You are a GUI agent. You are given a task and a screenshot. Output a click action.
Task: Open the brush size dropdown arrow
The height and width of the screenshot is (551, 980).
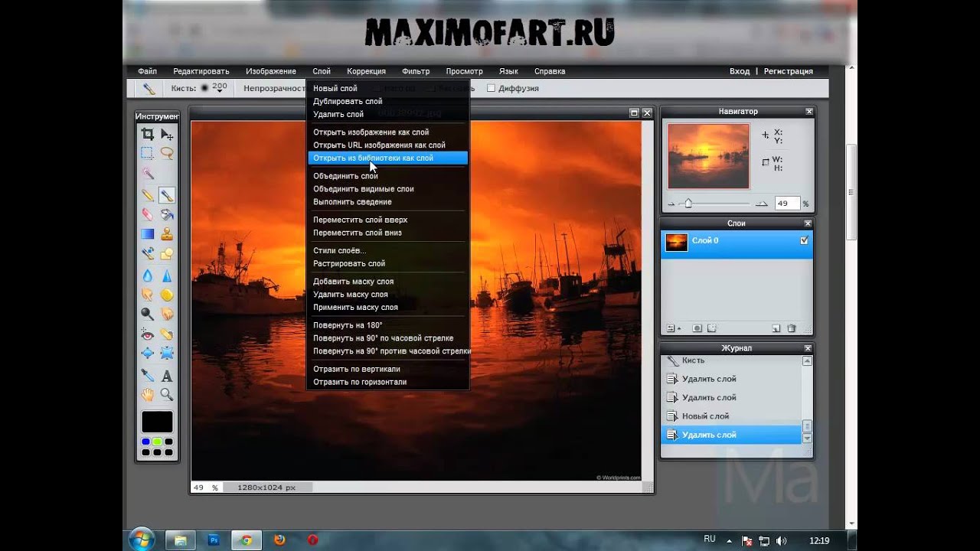220,92
